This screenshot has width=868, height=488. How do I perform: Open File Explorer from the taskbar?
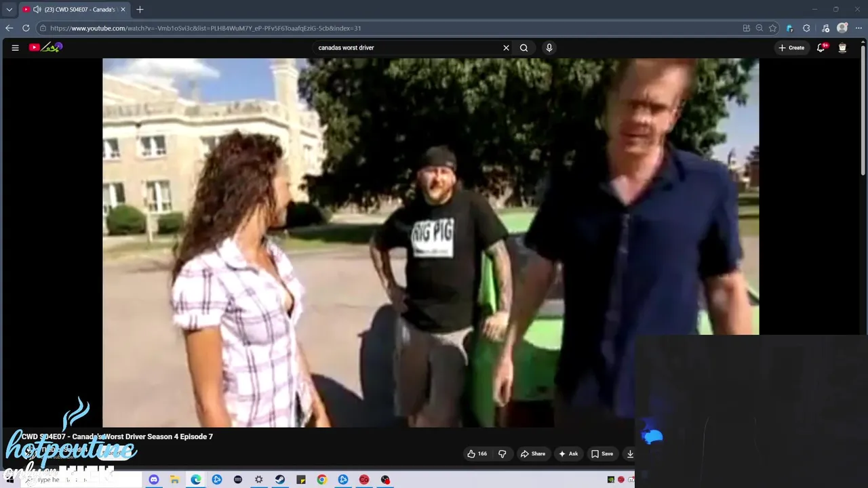click(x=174, y=479)
